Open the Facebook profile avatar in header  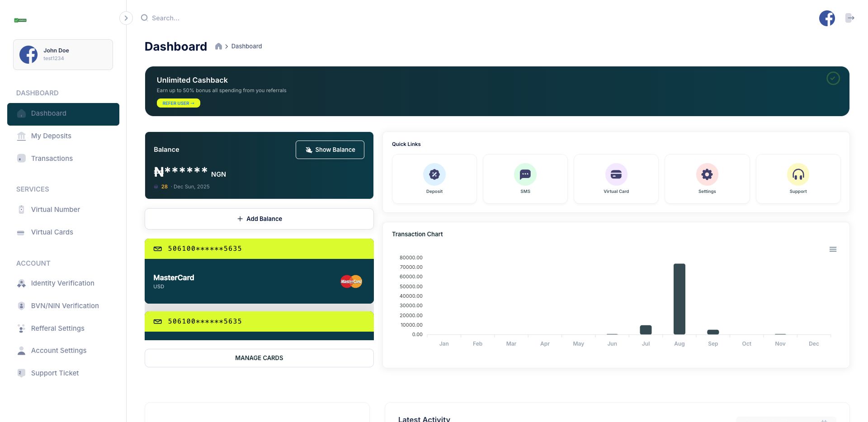pos(827,18)
